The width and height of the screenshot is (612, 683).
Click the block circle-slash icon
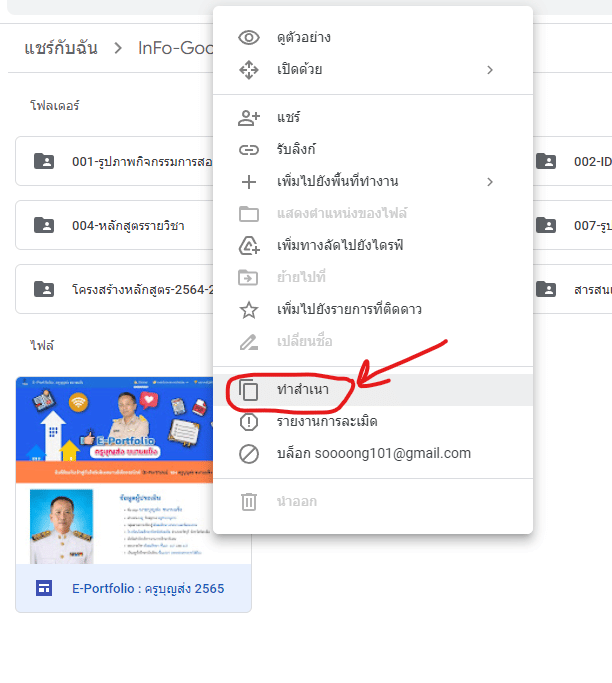point(249,454)
